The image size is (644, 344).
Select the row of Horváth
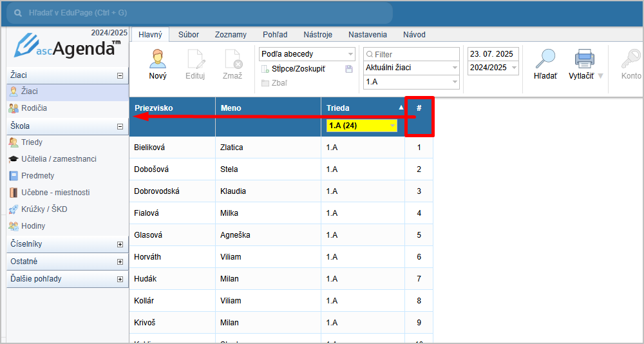(x=281, y=257)
